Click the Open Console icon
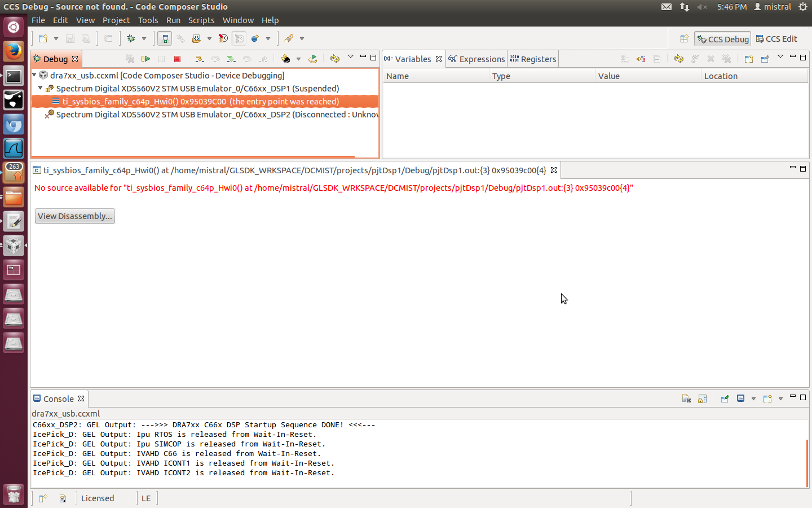Screen dimensions: 812x508 767,398
